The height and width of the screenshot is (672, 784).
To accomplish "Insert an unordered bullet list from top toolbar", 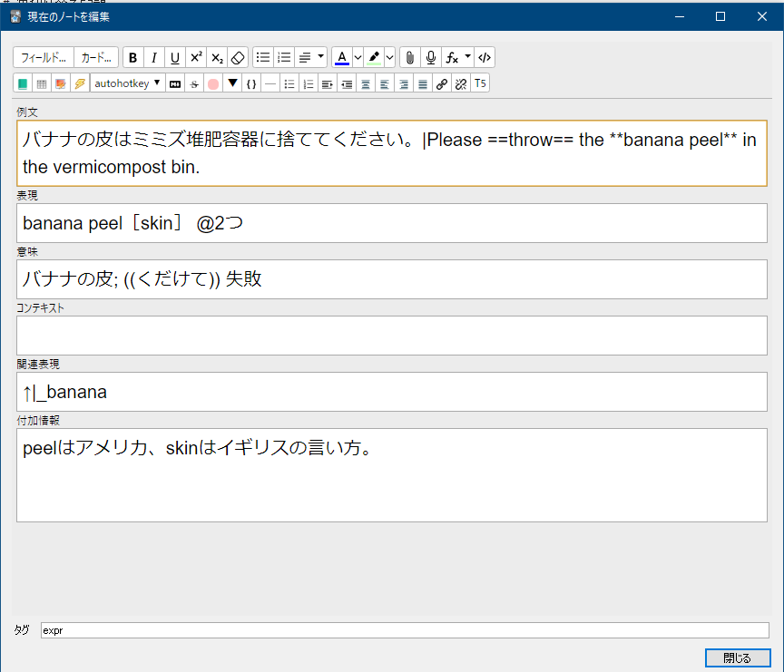I will [x=263, y=57].
